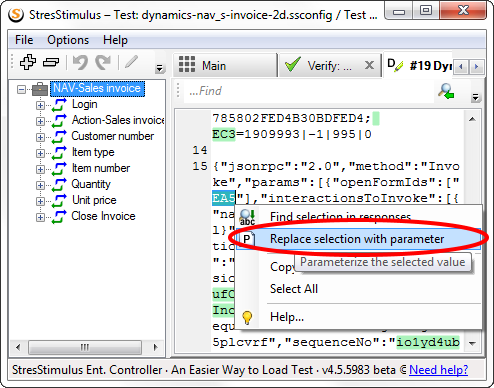Expand the Customer number test case
This screenshot has width=494, height=388.
[40, 137]
